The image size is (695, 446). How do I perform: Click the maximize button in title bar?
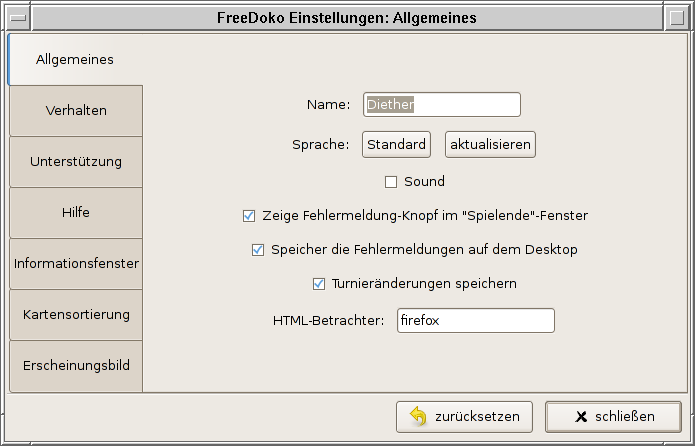[679, 17]
